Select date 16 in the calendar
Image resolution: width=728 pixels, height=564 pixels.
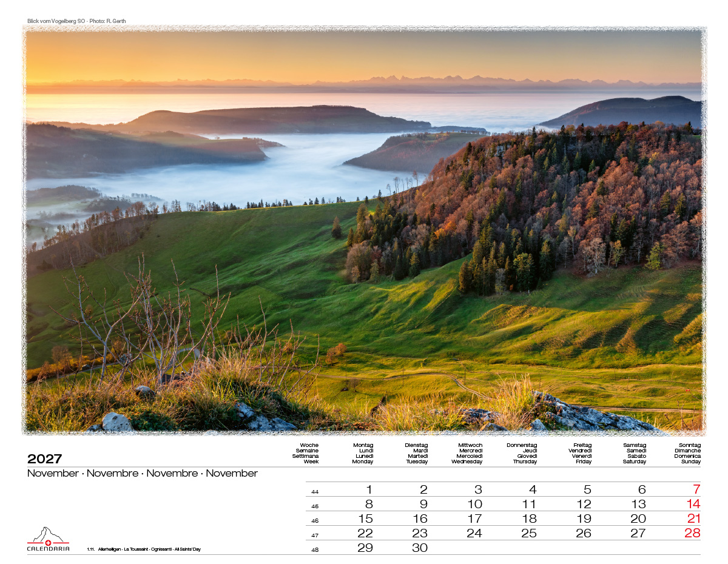coord(420,519)
